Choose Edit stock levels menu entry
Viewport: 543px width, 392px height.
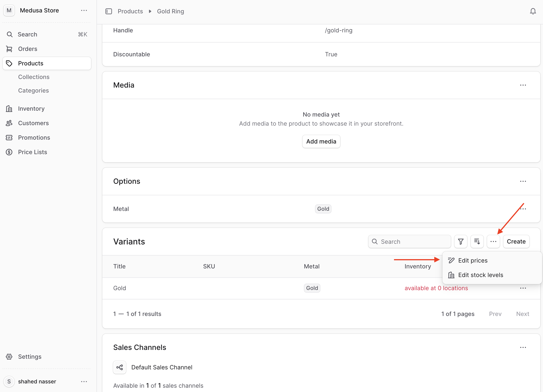pyautogui.click(x=481, y=275)
